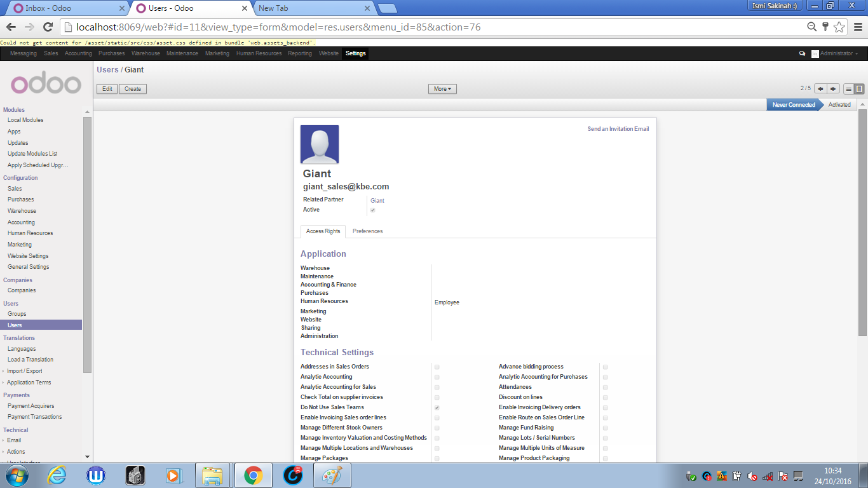Open Local Modules in the sidebar
868x488 pixels.
tap(25, 120)
